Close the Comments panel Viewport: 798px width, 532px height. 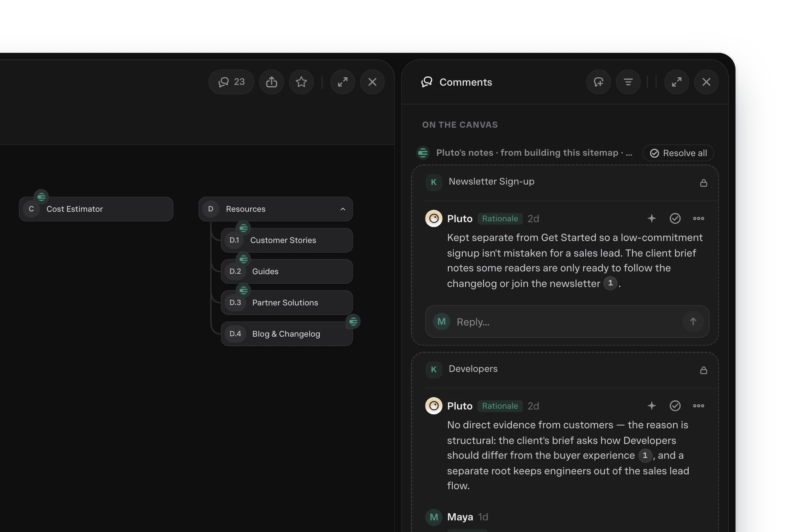[706, 82]
